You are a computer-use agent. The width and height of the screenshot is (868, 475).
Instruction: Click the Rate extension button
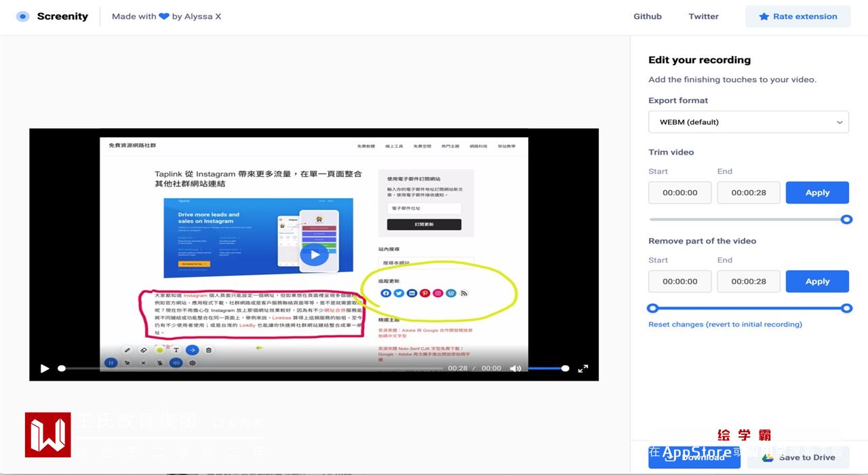797,16
